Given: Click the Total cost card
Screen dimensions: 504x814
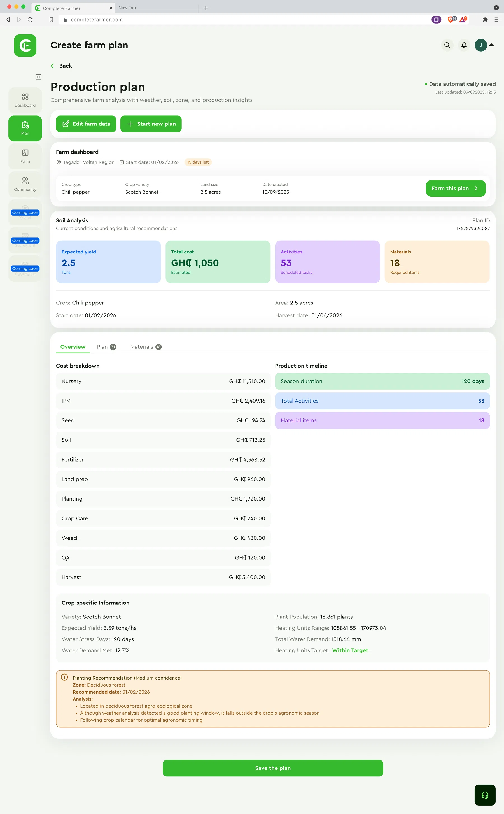Looking at the screenshot, I should pyautogui.click(x=218, y=262).
